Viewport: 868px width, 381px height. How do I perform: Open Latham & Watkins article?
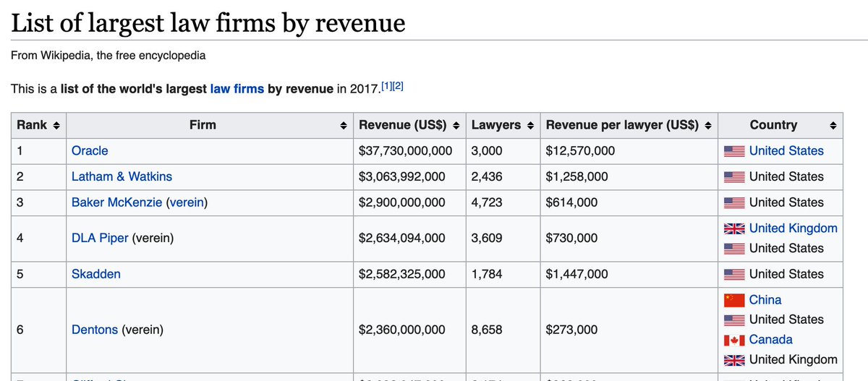pos(122,176)
